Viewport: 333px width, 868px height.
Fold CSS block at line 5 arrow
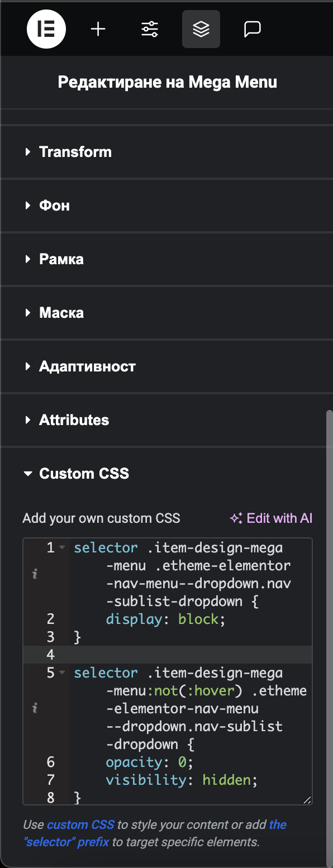(x=62, y=673)
